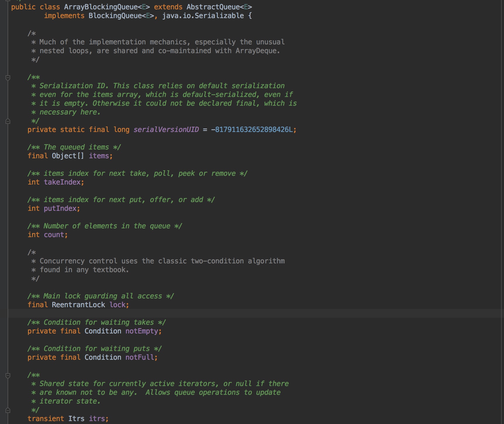504x424 pixels.
Task: Click comment line 'nested loops, are shared and co-maintained'
Action: pyautogui.click(x=155, y=51)
